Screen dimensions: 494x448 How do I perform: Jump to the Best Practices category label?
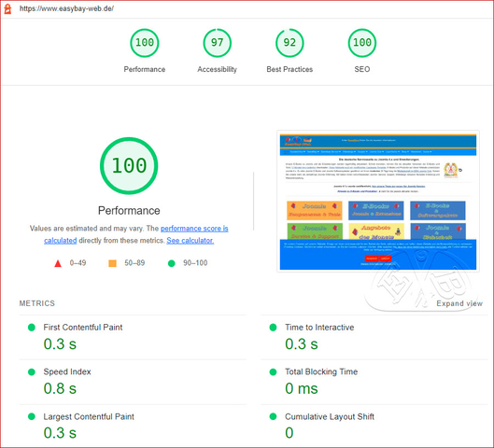[289, 69]
